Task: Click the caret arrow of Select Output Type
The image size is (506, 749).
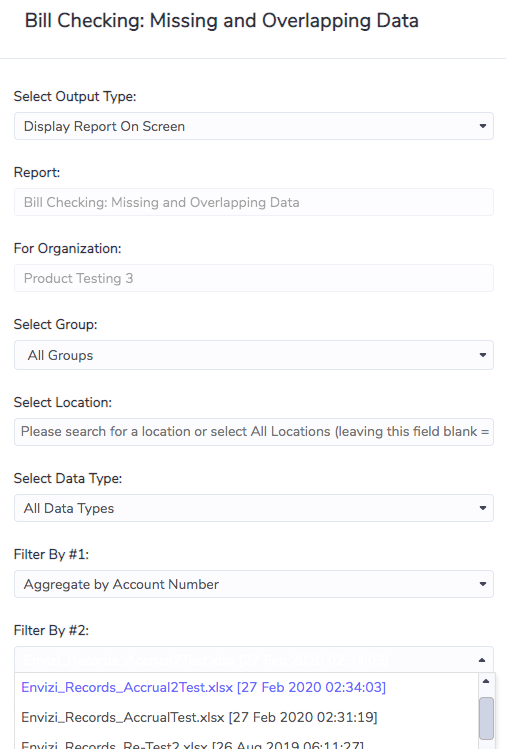Action: pyautogui.click(x=483, y=126)
